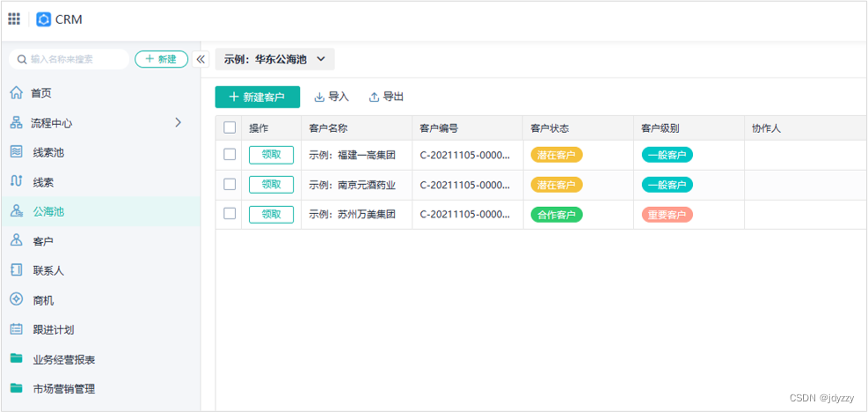Open 线索池 menu item

(x=101, y=152)
